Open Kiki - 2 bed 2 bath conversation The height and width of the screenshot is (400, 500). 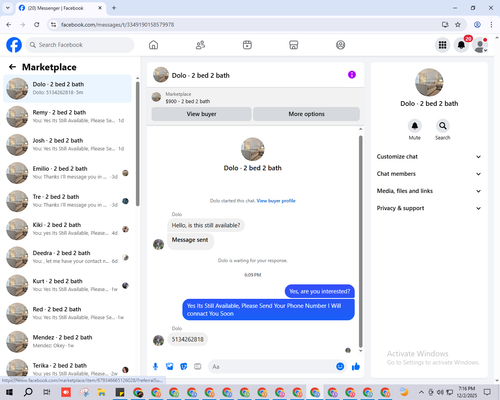[x=67, y=229]
